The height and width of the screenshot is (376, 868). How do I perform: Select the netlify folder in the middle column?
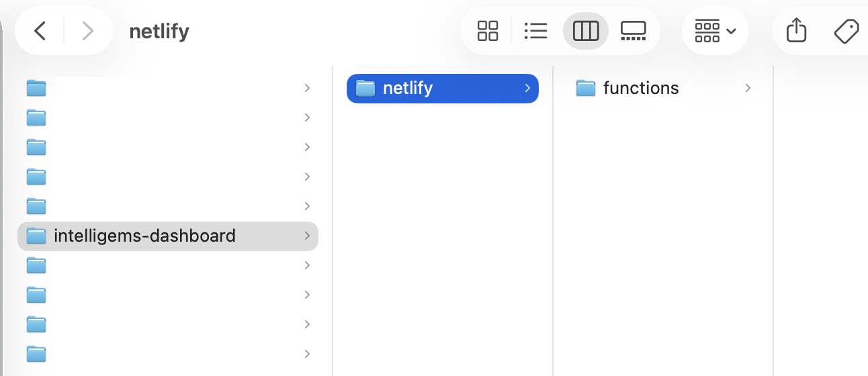(408, 88)
